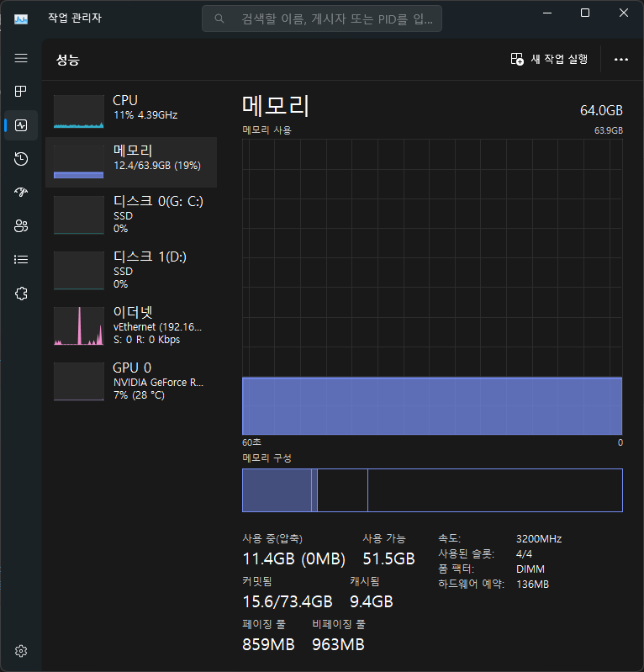644x672 pixels.
Task: Open the App history page icon
Action: (x=21, y=159)
